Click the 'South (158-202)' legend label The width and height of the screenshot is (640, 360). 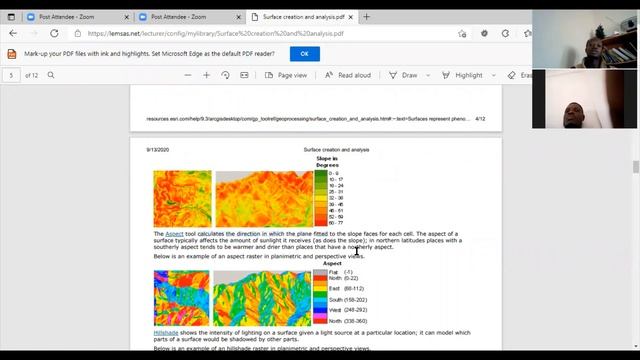pos(348,300)
